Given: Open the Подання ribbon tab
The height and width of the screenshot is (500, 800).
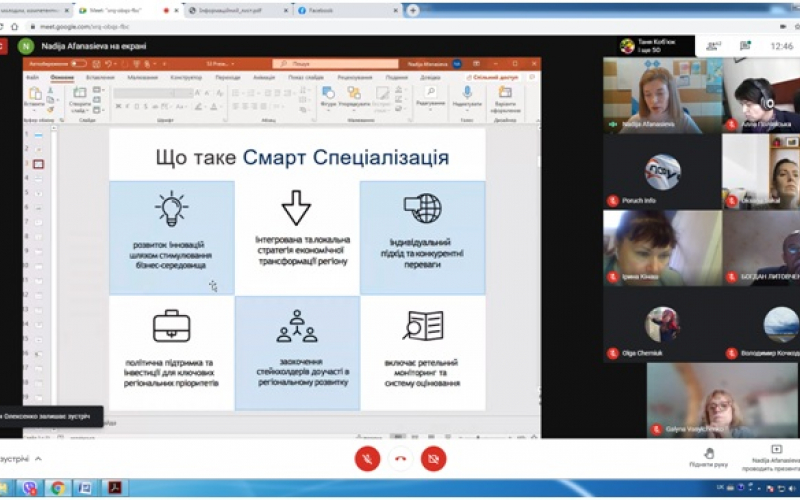Looking at the screenshot, I should click(x=396, y=78).
